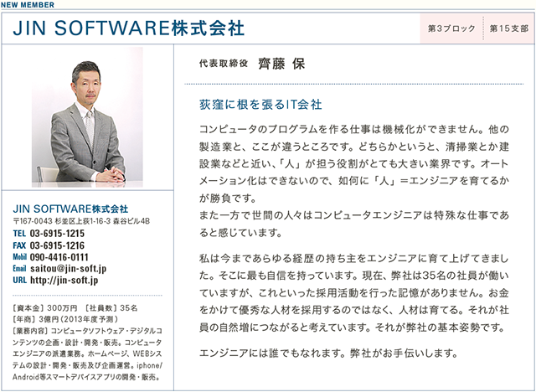536x392 pixels.
Task: Click the JIN SOFTWARE株式会社 large title
Action: pos(128,28)
